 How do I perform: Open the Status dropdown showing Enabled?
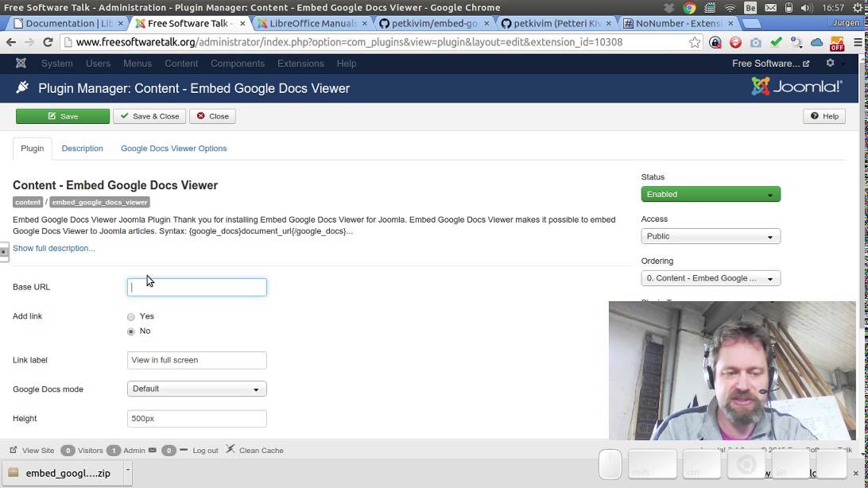711,194
